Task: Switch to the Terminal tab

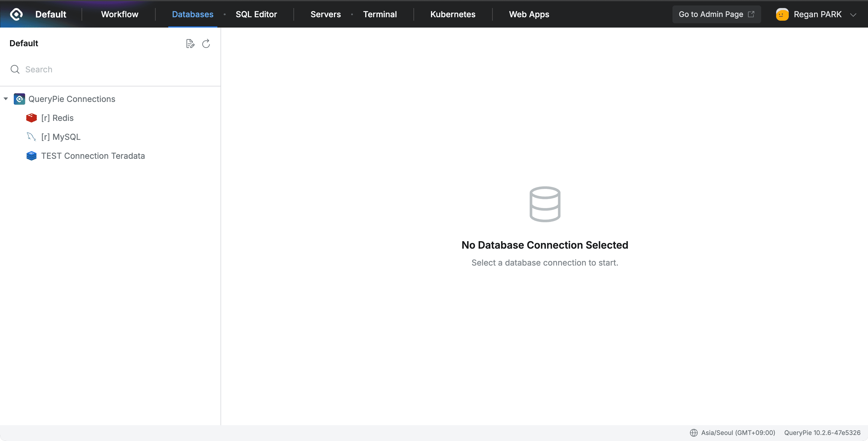Action: pyautogui.click(x=380, y=14)
